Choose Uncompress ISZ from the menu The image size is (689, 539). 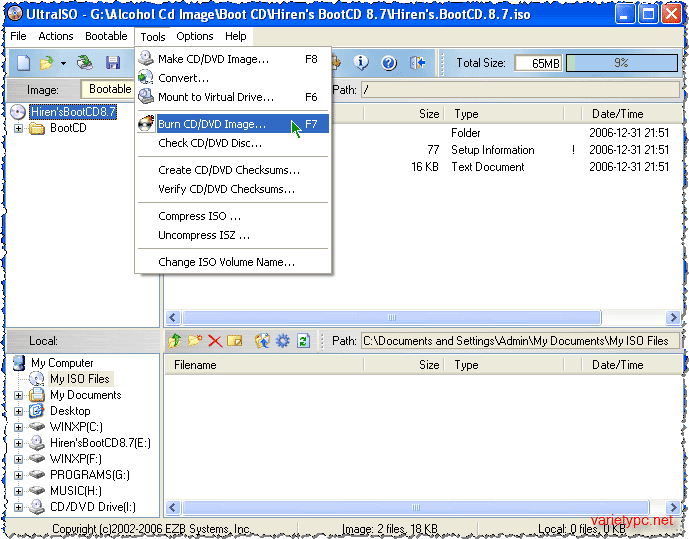(233, 235)
